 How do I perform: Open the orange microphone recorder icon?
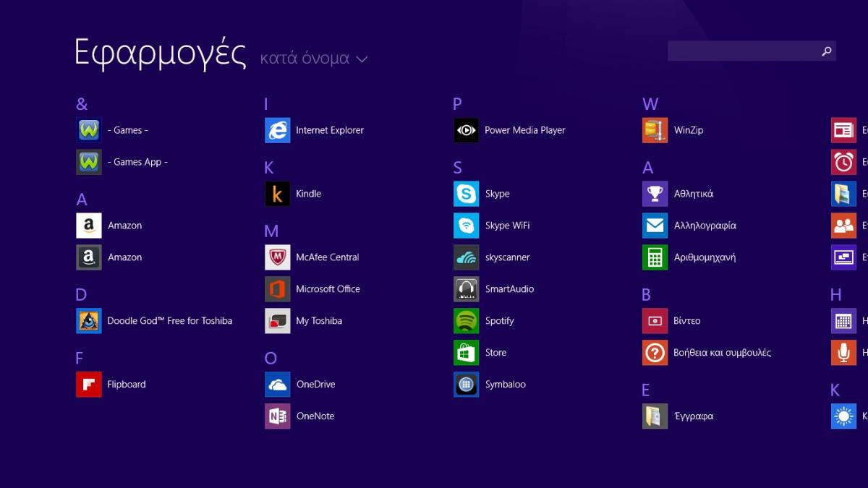click(x=844, y=353)
